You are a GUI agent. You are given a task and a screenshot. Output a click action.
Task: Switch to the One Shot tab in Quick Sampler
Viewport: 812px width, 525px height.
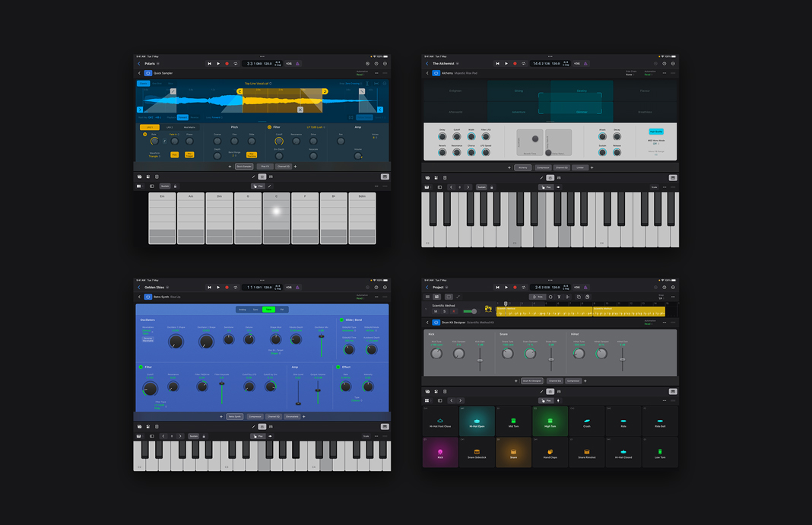(156, 83)
